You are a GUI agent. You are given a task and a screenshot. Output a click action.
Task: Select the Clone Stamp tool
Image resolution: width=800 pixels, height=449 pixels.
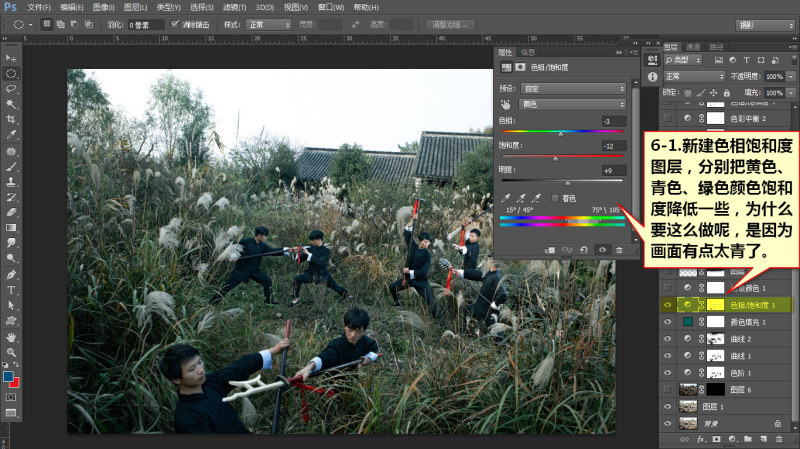[11, 182]
